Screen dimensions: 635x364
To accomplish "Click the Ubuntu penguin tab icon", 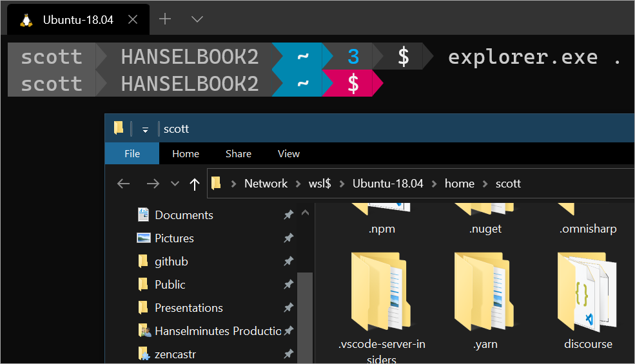I will [26, 20].
